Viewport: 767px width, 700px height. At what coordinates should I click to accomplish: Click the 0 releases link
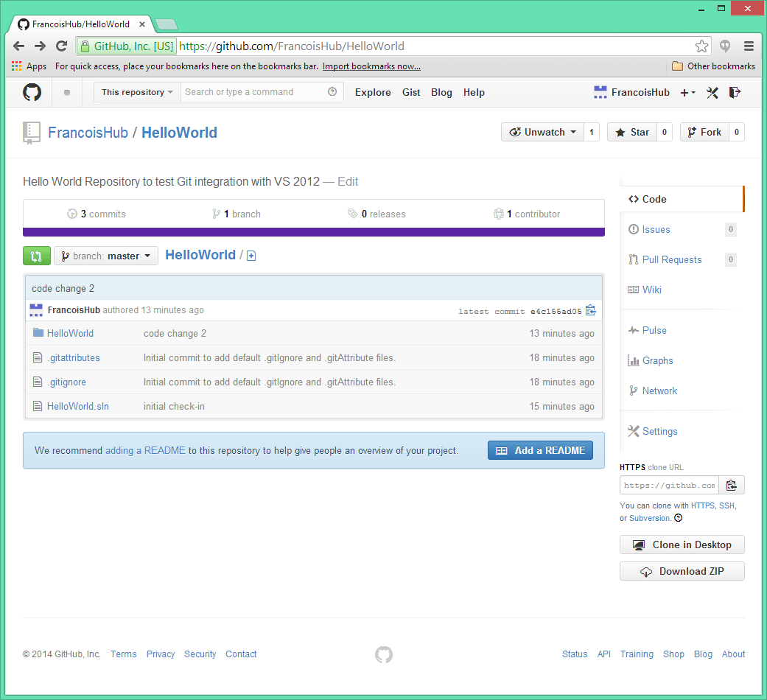377,214
